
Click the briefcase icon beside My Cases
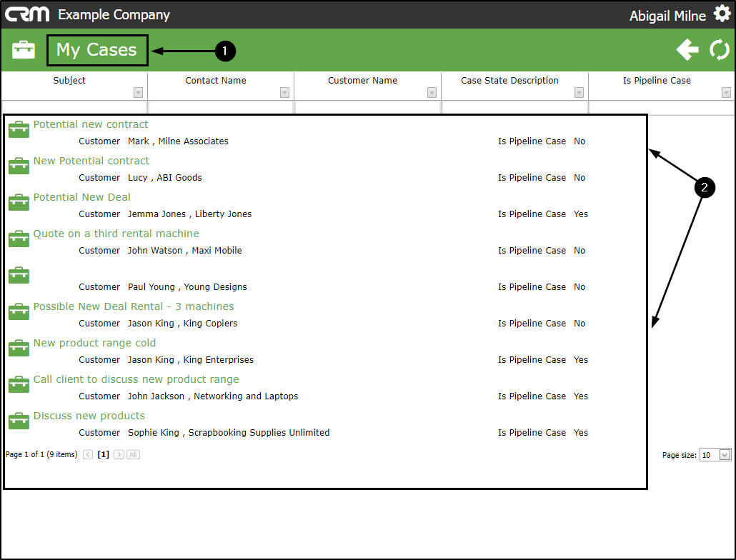24,49
